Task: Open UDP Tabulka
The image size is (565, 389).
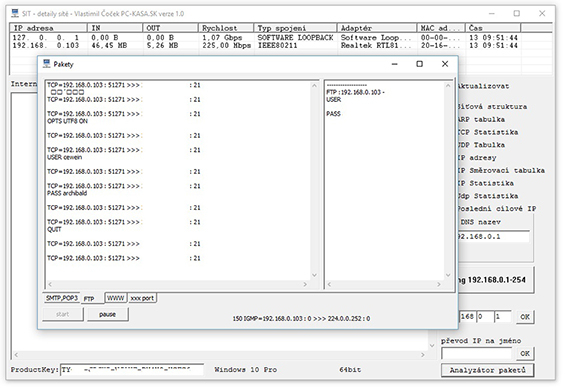Action: pos(481,145)
